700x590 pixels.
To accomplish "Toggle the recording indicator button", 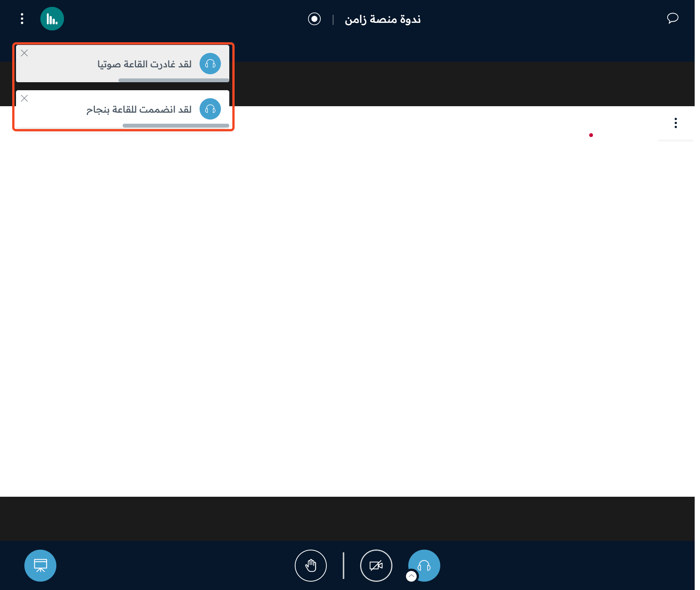I will point(314,19).
